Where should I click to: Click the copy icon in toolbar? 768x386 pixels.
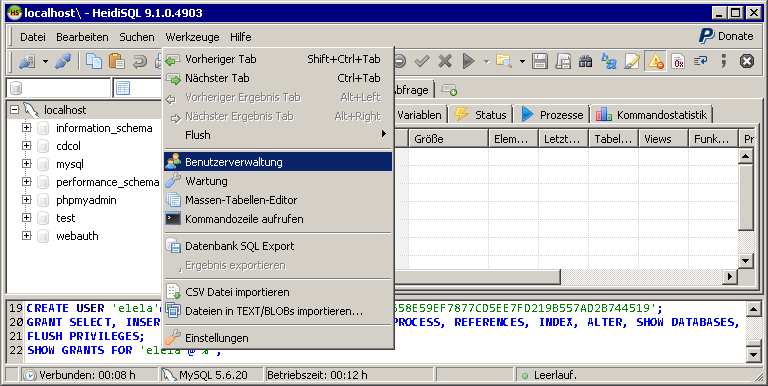click(x=94, y=61)
